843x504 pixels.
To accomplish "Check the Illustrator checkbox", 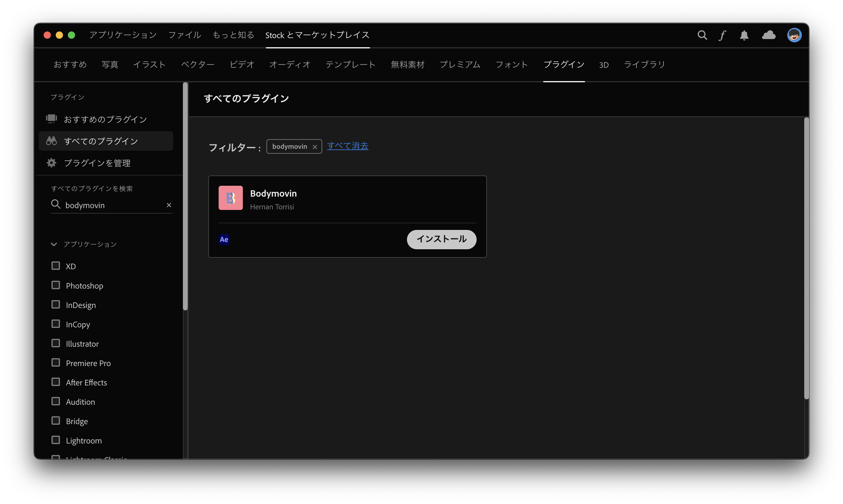I will click(55, 343).
